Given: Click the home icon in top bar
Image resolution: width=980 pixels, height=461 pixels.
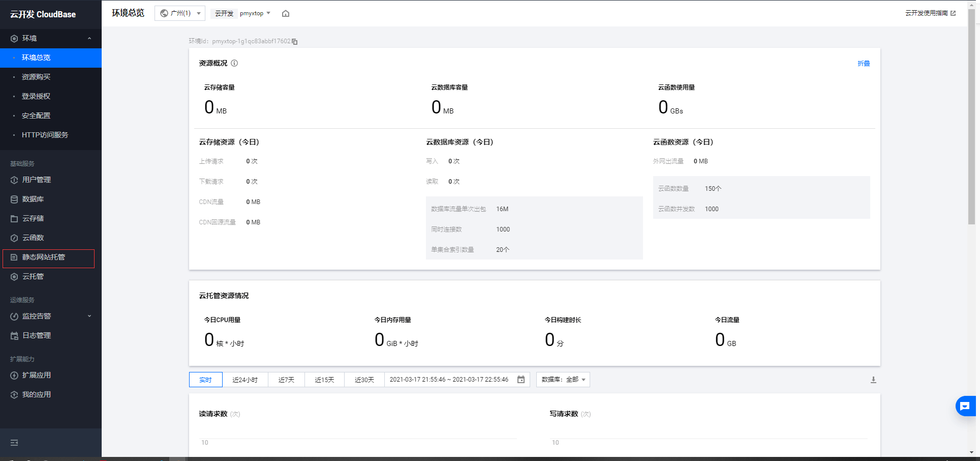Looking at the screenshot, I should coord(286,14).
